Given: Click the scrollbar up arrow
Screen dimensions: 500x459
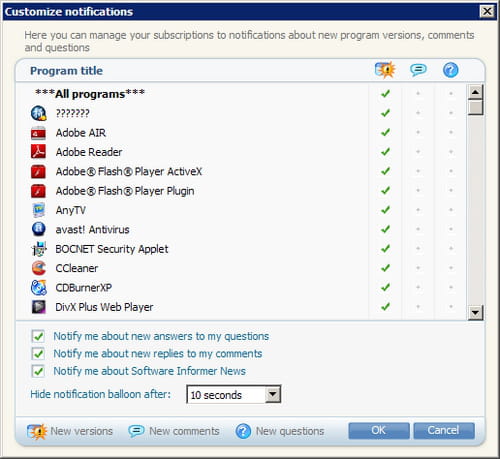Looking at the screenshot, I should [475, 92].
